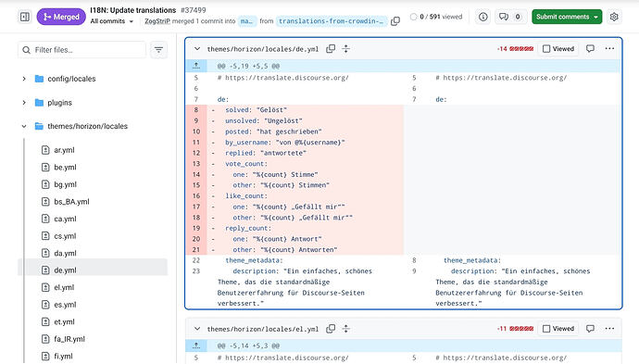Click the @@ -5,19 +5,5 @@ hunk header
639x364 pixels.
248,66
